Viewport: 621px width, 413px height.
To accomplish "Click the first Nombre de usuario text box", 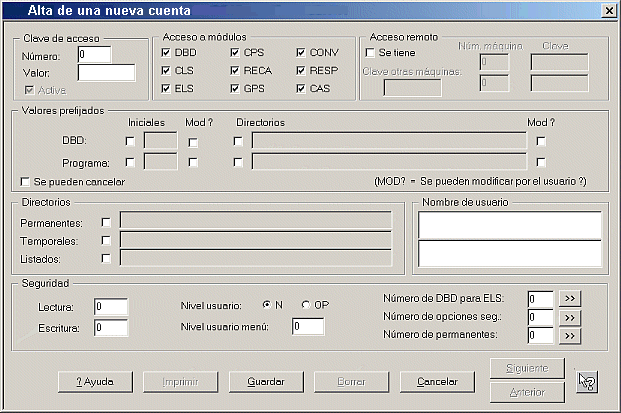I will click(x=509, y=226).
